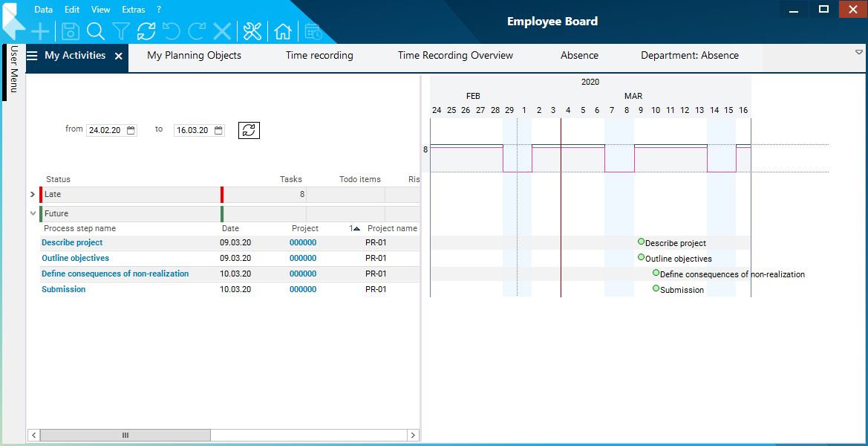This screenshot has width=868, height=446.
Task: Expand the Late status group
Action: pyautogui.click(x=33, y=195)
